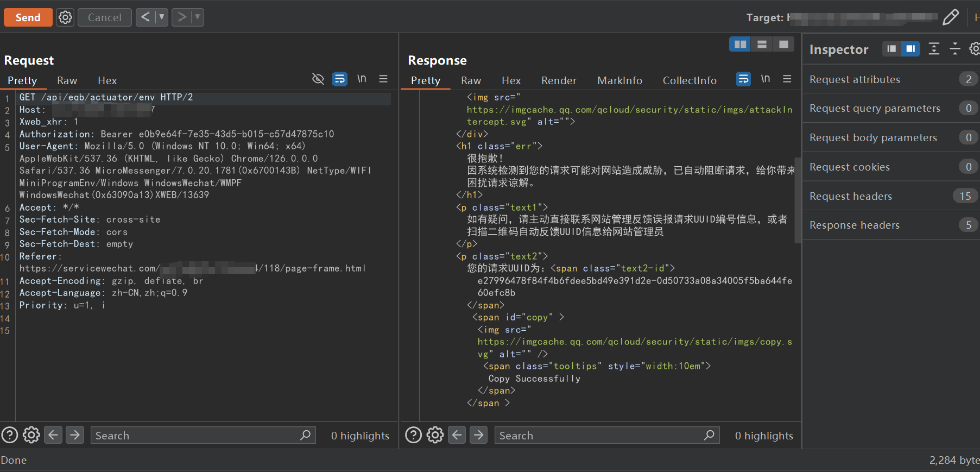Focus the Response search field
Image resolution: width=980 pixels, height=472 pixels.
click(x=607, y=435)
